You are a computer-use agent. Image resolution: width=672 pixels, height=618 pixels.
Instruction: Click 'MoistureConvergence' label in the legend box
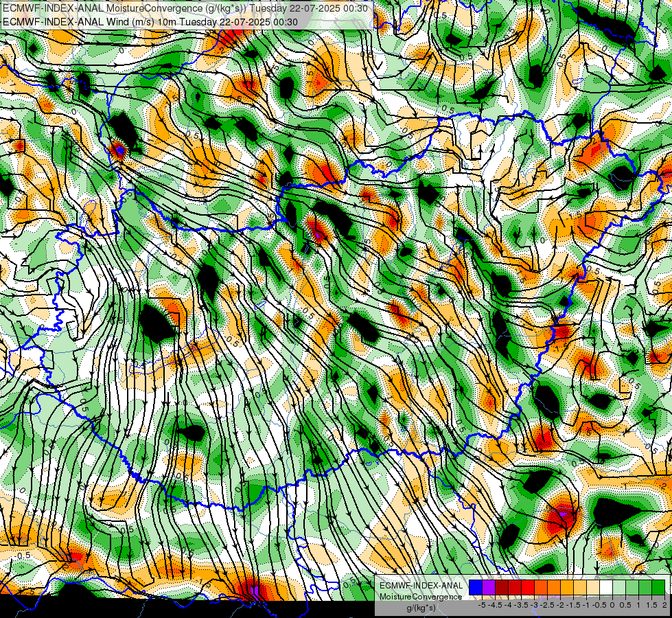[420, 597]
